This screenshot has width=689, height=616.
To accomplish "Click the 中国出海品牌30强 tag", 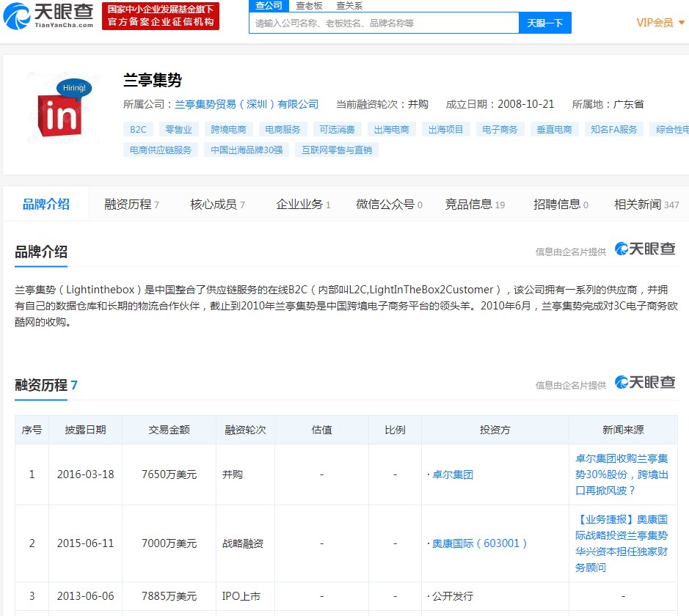I will point(247,150).
